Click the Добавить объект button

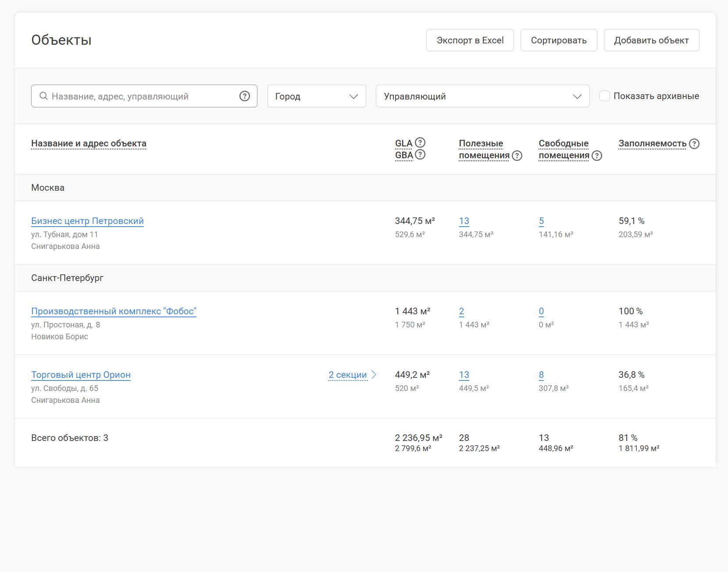click(651, 40)
